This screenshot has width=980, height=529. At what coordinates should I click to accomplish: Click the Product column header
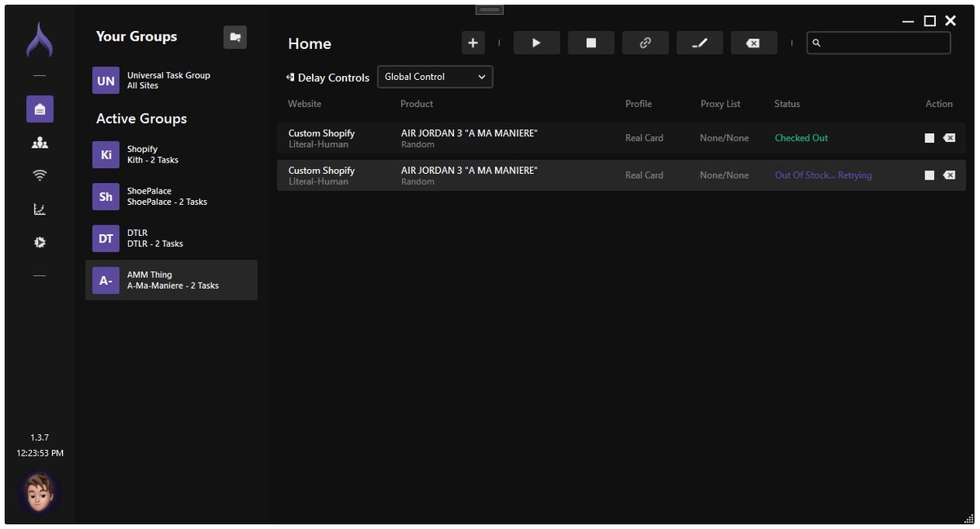click(x=416, y=104)
